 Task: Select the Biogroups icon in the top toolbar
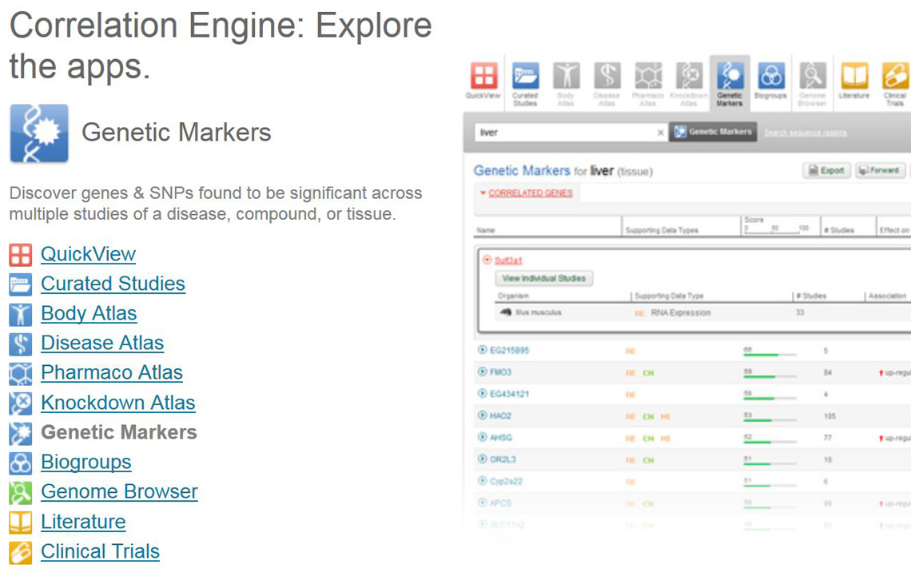click(x=770, y=77)
